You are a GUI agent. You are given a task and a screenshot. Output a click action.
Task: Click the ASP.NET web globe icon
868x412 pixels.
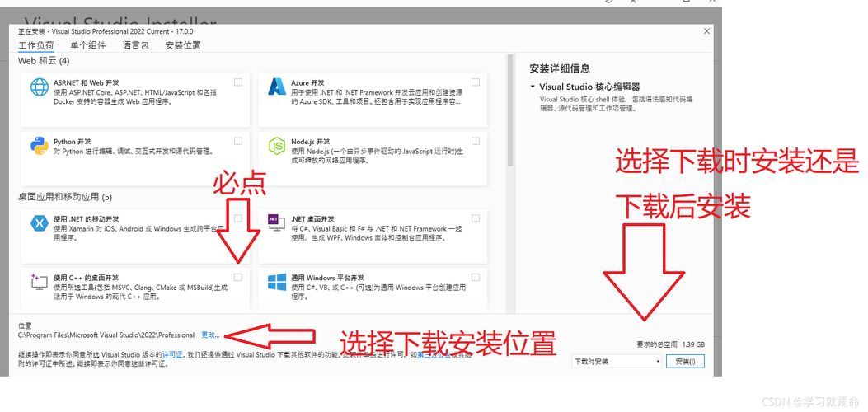click(x=40, y=87)
